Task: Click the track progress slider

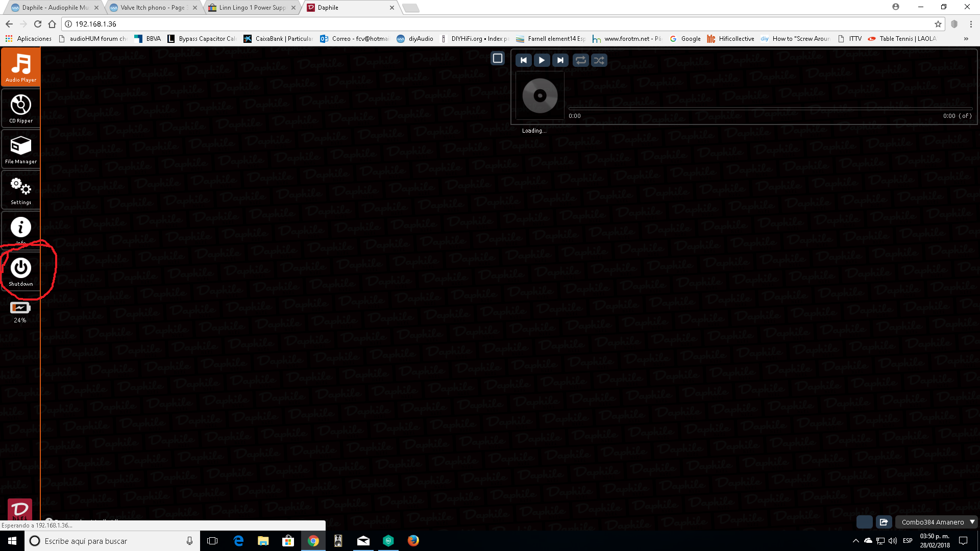Action: 770,109
